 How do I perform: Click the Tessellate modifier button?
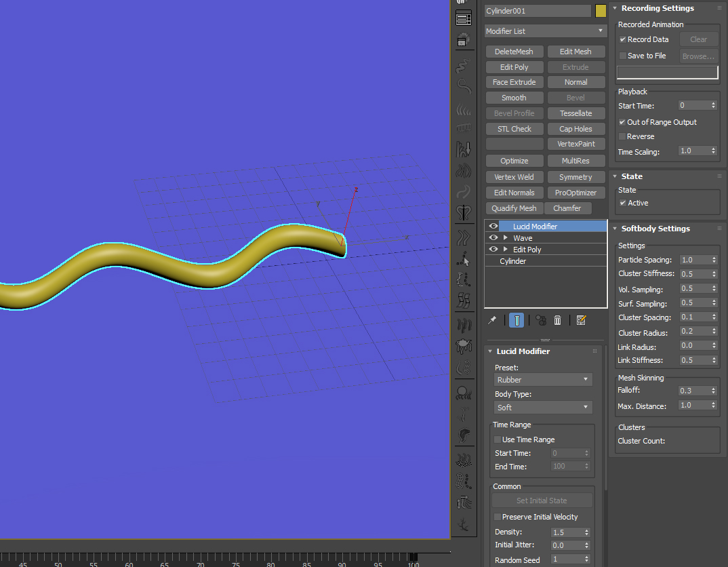(x=575, y=113)
